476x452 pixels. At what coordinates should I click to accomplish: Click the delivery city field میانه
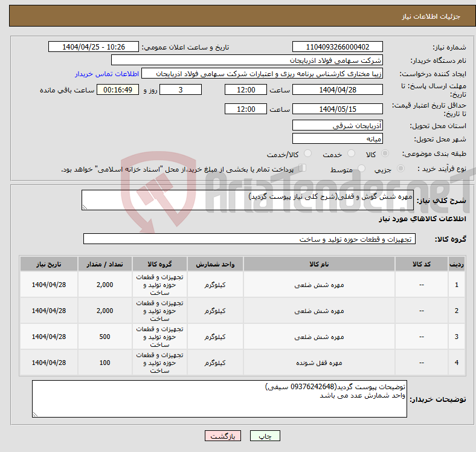point(337,138)
